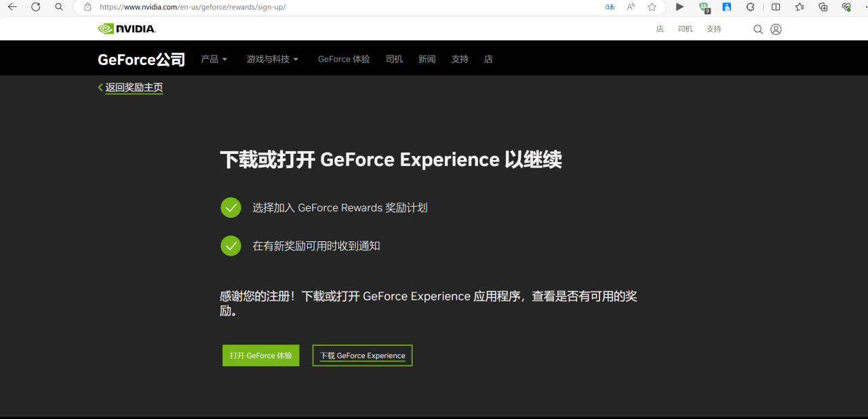Screen dimensions: 868x419
Task: Click the translate page icon in address bar
Action: point(610,7)
